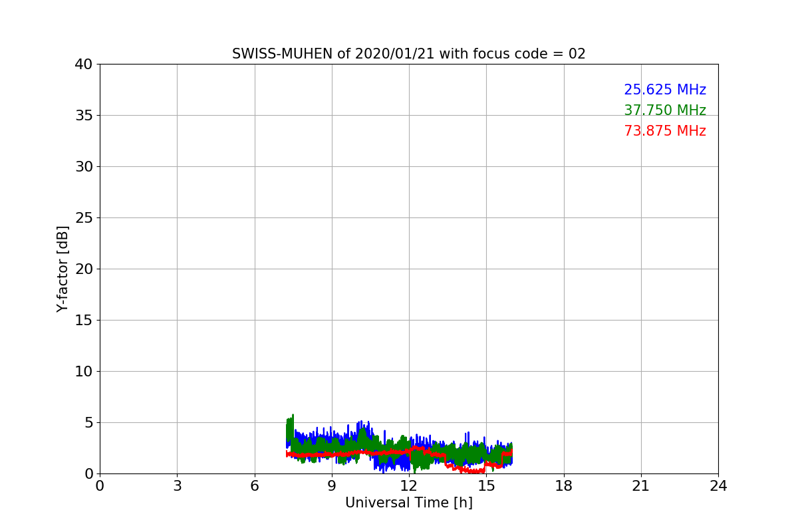This screenshot has height=532, width=798.
Task: Click x-axis tick label 18
Action: pyautogui.click(x=563, y=486)
